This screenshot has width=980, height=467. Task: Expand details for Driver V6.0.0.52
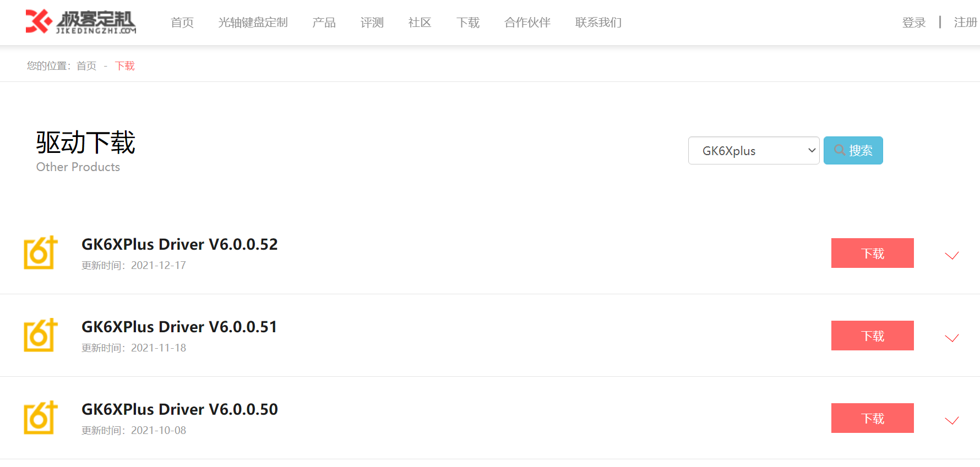pyautogui.click(x=951, y=255)
